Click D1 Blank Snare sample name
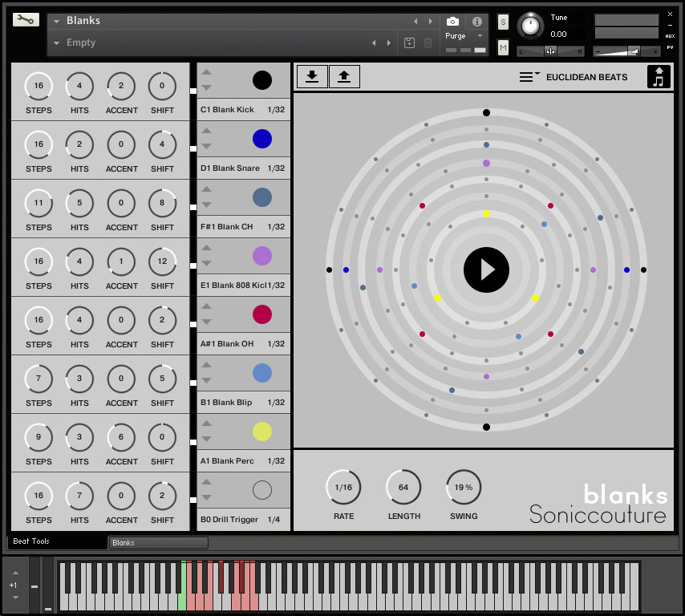685x616 pixels. pos(229,168)
